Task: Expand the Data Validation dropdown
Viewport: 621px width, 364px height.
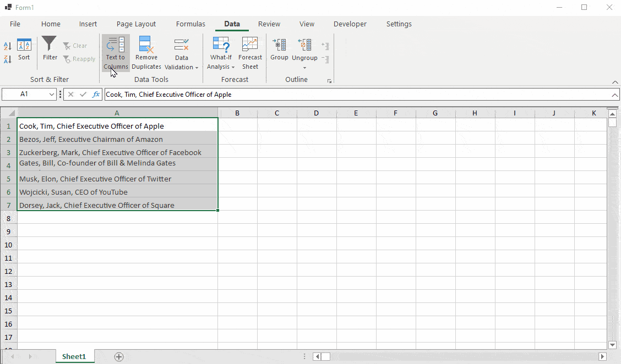Action: [x=181, y=67]
